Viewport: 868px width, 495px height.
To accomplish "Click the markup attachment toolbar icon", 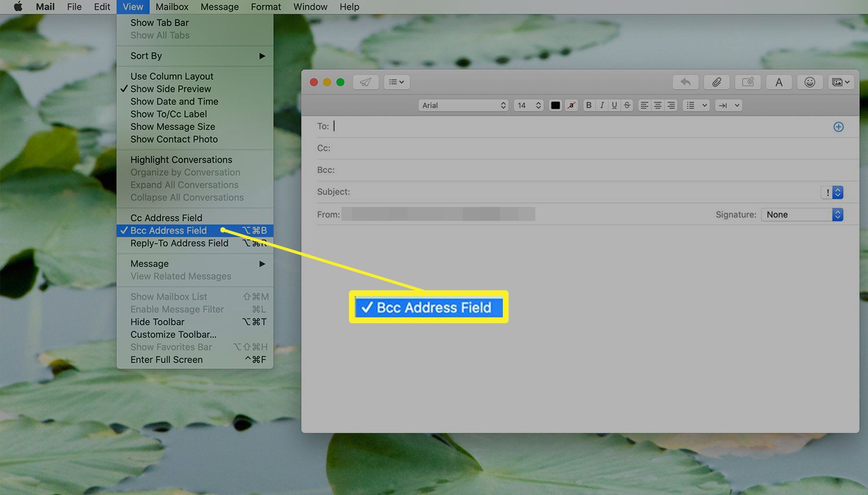I will pyautogui.click(x=748, y=82).
